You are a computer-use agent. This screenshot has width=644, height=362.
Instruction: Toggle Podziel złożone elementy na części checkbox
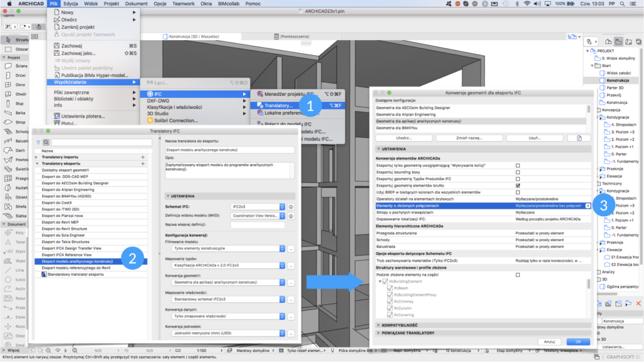point(518,275)
